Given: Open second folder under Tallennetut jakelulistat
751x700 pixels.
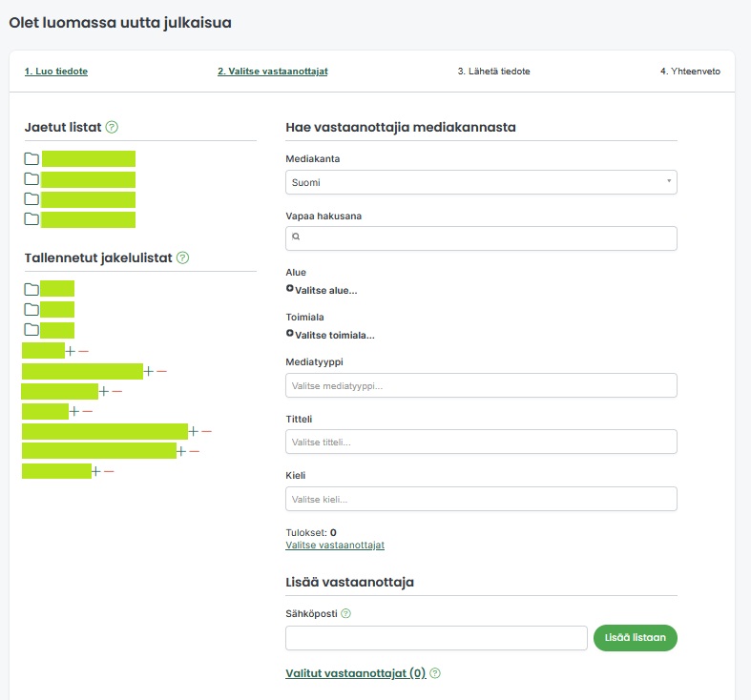Looking at the screenshot, I should pyautogui.click(x=31, y=309).
